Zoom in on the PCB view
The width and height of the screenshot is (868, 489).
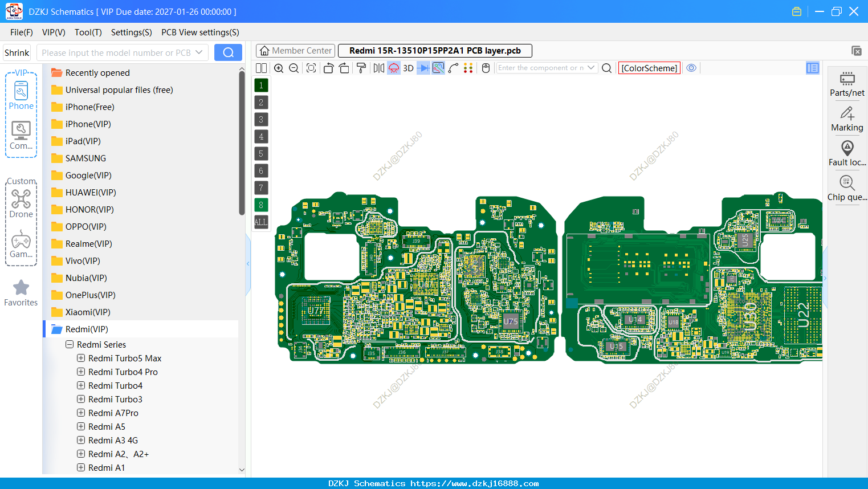279,68
